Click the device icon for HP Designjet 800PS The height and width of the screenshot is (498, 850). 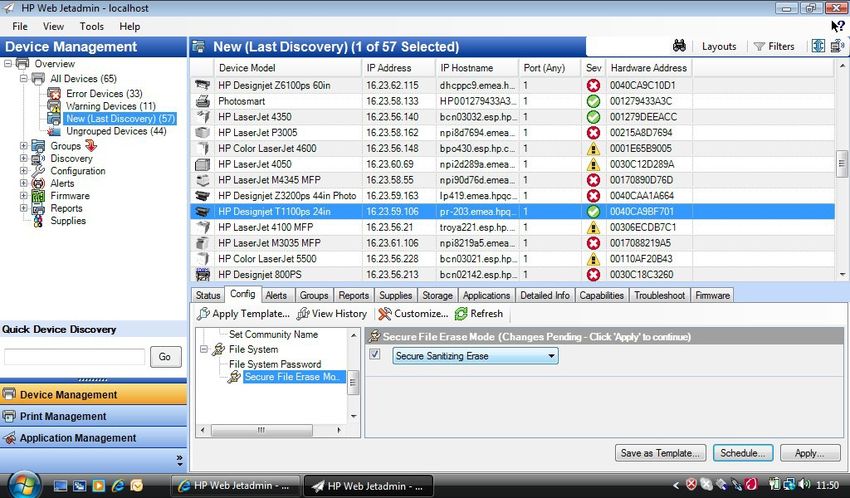click(203, 274)
